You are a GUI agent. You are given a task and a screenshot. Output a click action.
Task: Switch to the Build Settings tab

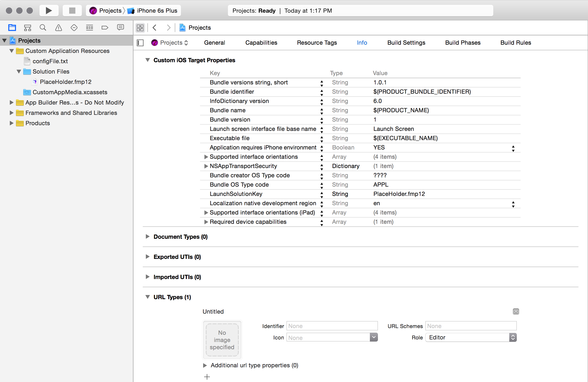click(x=406, y=43)
